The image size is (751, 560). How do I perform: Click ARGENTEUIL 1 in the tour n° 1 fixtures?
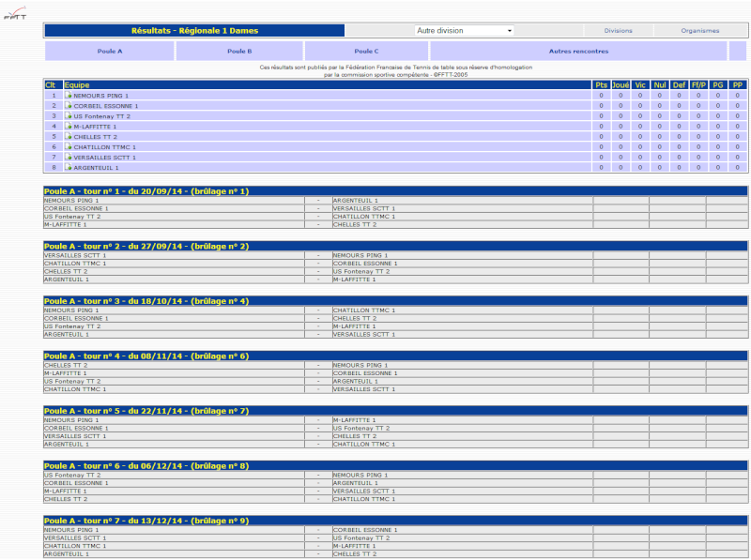(356, 201)
